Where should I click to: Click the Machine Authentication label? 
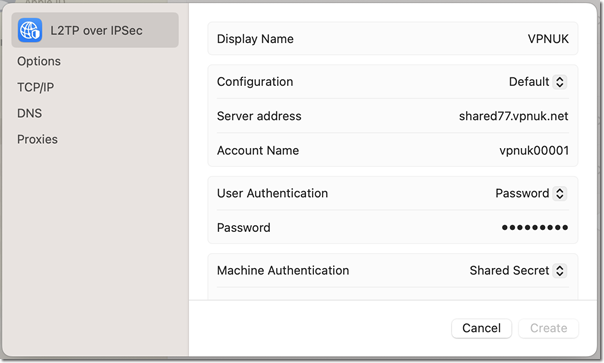pyautogui.click(x=283, y=271)
